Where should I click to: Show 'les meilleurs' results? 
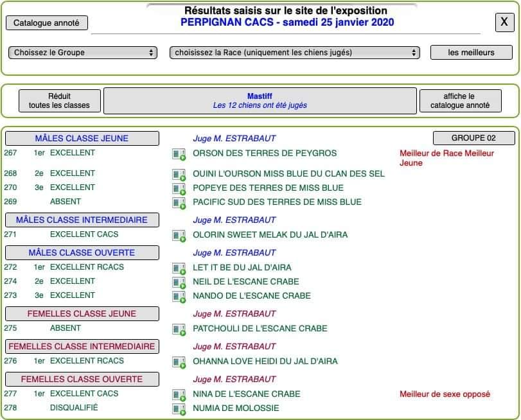(x=471, y=53)
